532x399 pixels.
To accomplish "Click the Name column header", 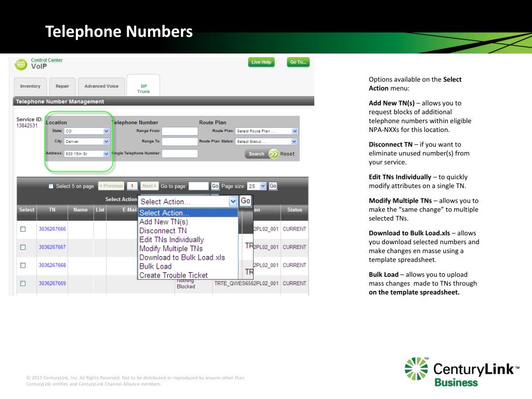I will (81, 210).
